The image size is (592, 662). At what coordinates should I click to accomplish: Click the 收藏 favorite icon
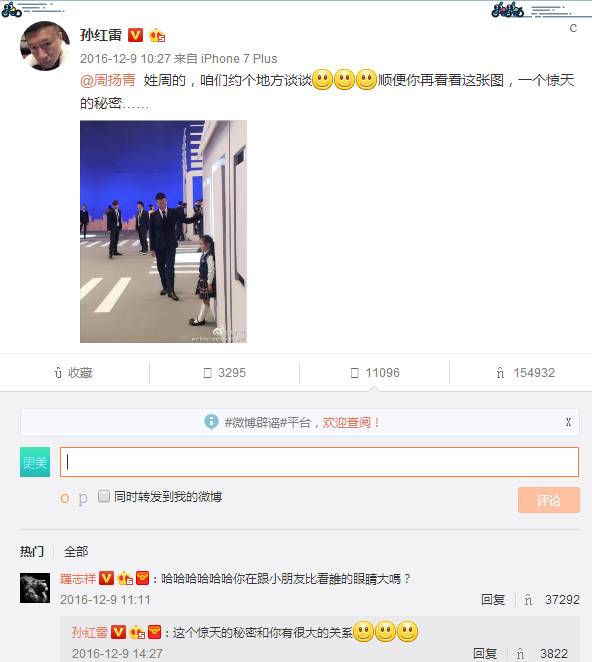tap(59, 373)
